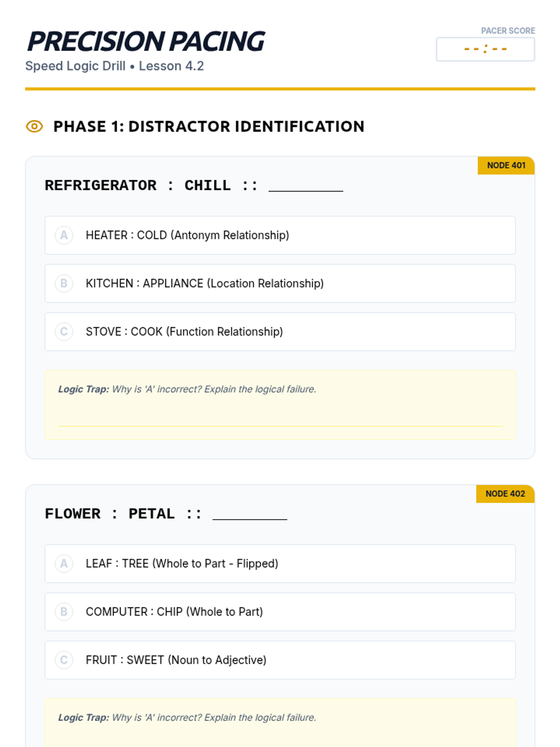Click the NODE 402 badge
Image resolution: width=560 pixels, height=747 pixels.
(505, 493)
